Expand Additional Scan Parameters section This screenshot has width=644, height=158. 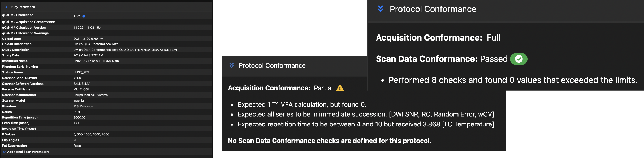(5, 152)
